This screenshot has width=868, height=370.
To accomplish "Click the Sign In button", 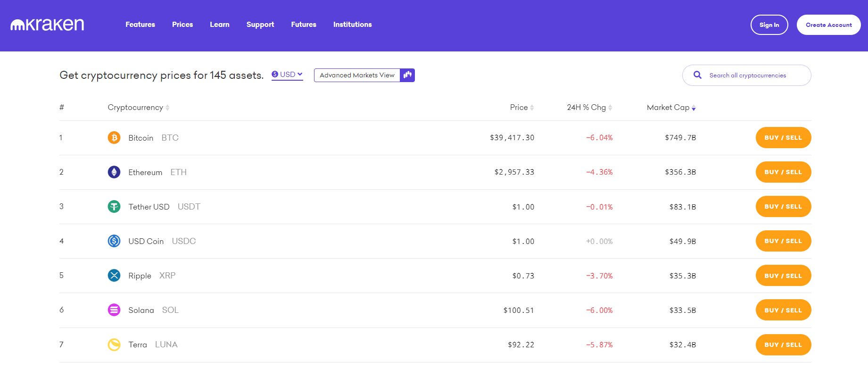I will pyautogui.click(x=769, y=25).
